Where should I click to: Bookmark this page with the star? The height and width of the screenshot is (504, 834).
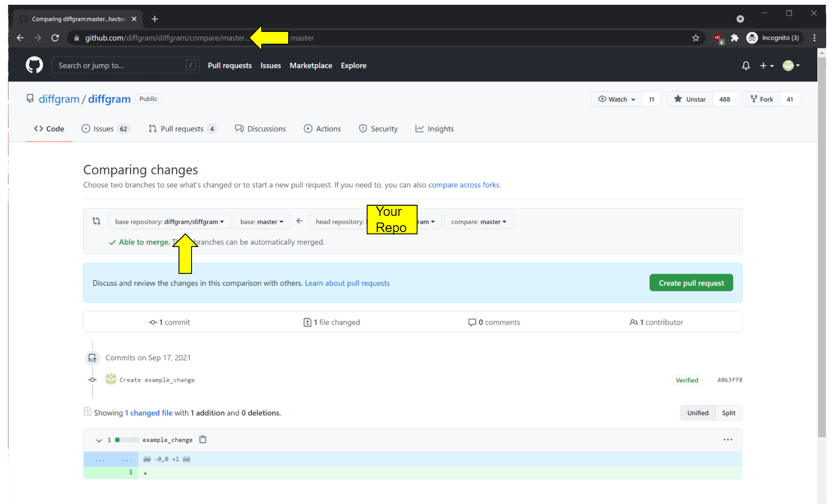[x=695, y=38]
